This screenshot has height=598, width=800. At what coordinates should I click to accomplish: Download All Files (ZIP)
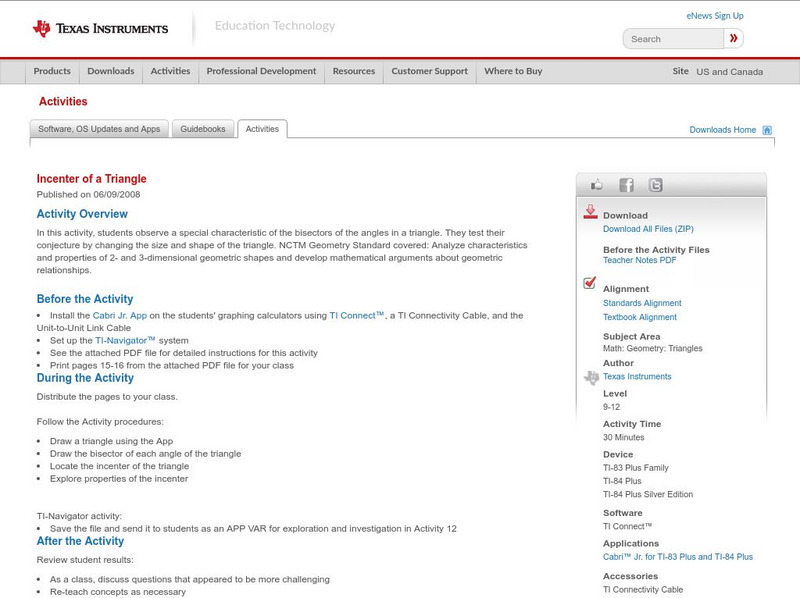pyautogui.click(x=648, y=229)
